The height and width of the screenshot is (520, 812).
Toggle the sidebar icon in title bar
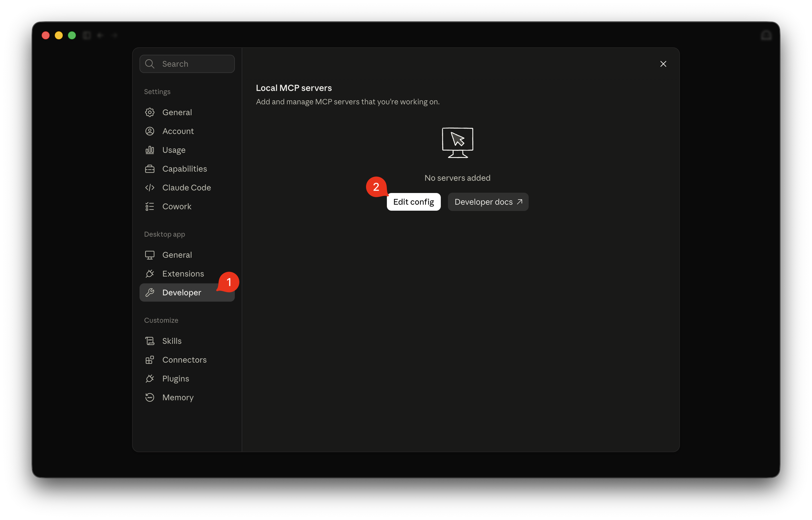pos(87,35)
